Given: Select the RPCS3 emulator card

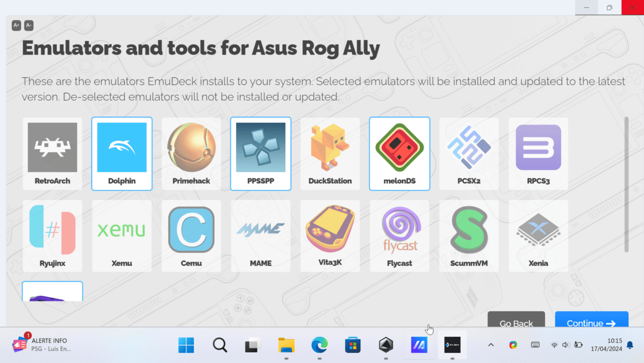Looking at the screenshot, I should 538,153.
